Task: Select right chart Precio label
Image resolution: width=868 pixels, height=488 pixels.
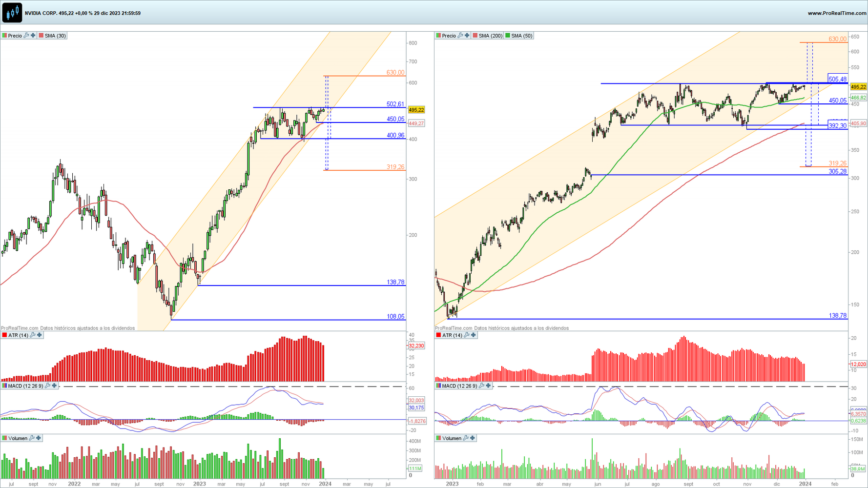Action: coord(449,36)
